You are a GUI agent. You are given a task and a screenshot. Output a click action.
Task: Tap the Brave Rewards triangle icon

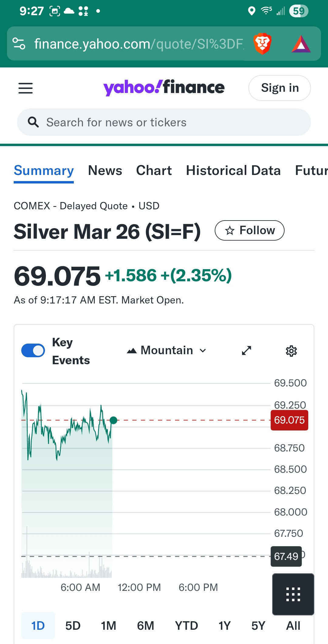301,44
